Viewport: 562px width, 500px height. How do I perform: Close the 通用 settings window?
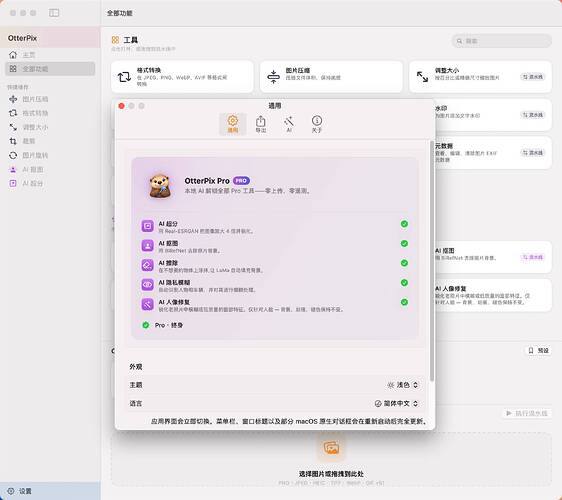(122, 106)
